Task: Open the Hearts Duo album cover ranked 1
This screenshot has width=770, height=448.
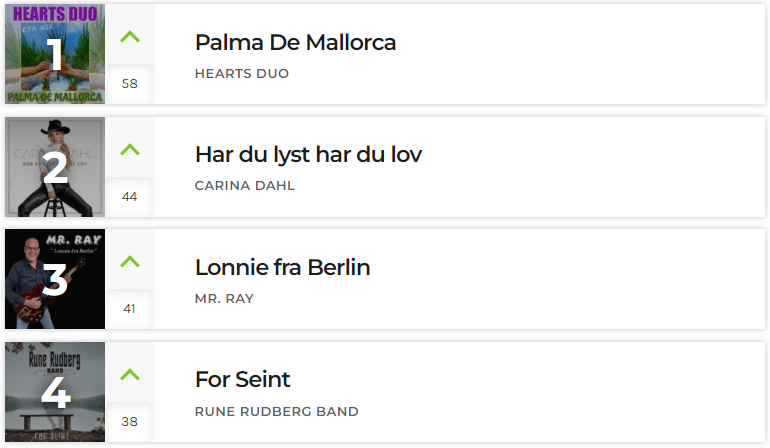Action: click(55, 54)
